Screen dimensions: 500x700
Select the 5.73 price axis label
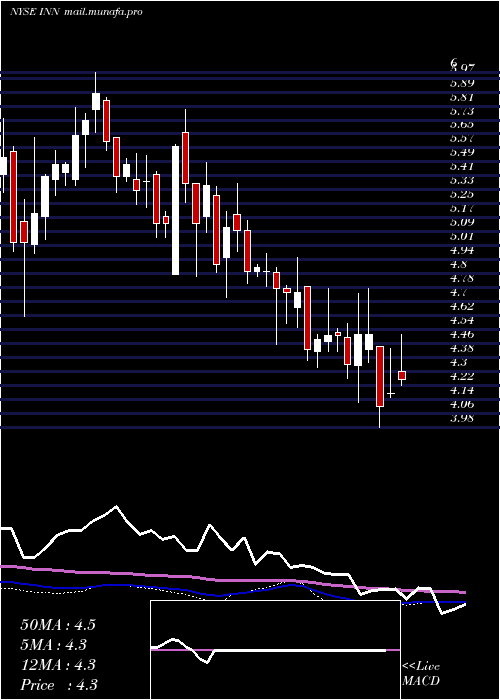[x=462, y=111]
